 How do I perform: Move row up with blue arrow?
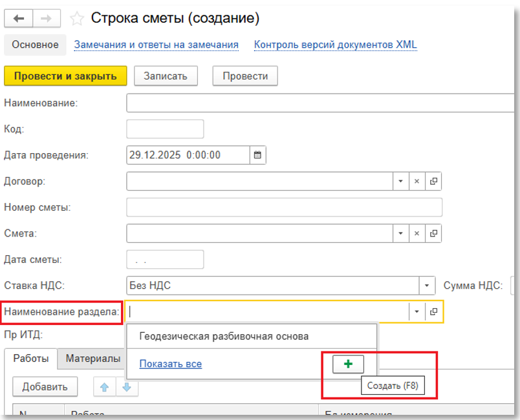[x=104, y=387]
